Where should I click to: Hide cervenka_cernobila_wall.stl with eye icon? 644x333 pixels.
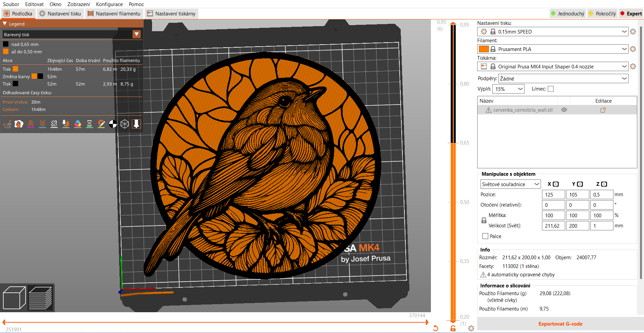tap(564, 110)
